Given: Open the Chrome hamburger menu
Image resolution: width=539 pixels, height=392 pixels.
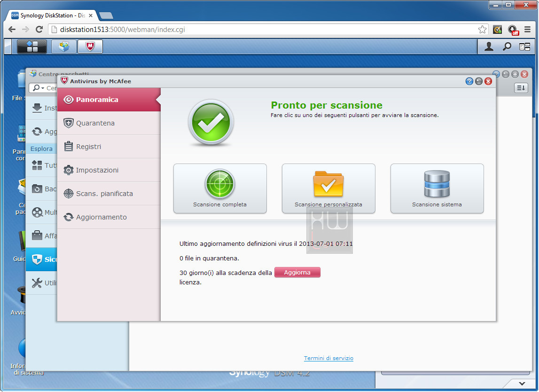Looking at the screenshot, I should click(x=527, y=30).
